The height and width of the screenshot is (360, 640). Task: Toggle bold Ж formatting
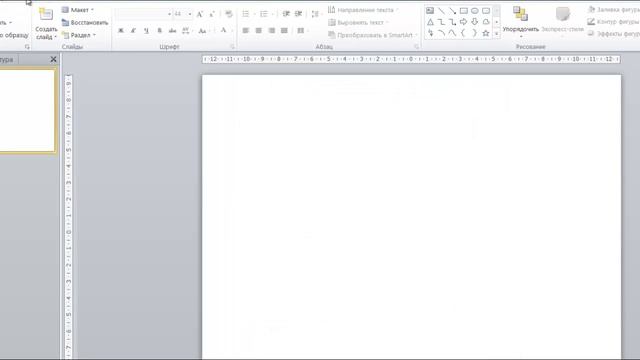(121, 31)
